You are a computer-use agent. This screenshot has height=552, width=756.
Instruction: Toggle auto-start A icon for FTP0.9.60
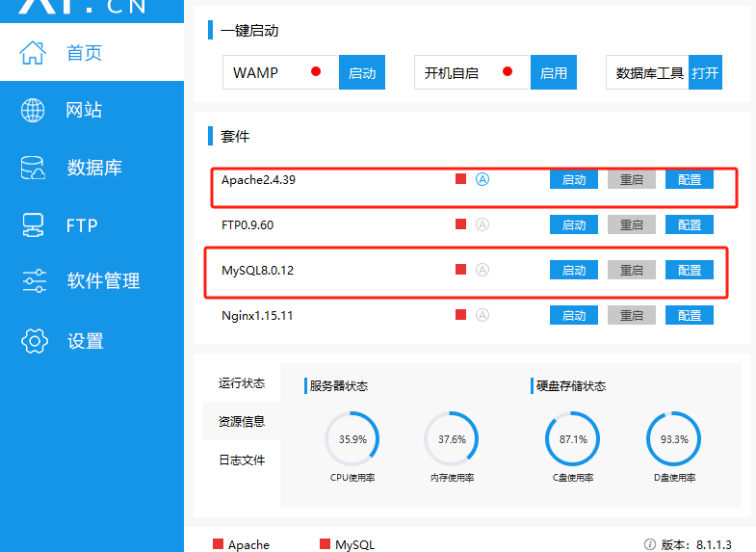tap(482, 224)
